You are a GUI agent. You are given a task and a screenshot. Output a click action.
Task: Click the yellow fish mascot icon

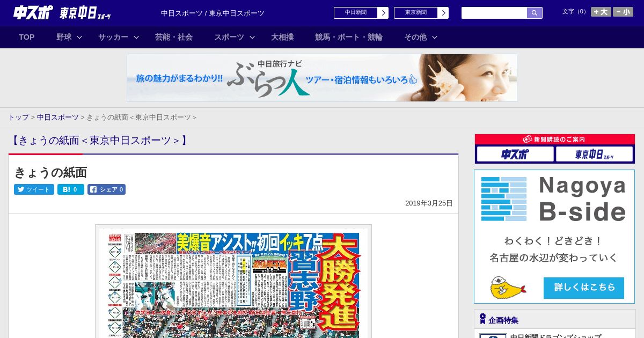pyautogui.click(x=508, y=288)
